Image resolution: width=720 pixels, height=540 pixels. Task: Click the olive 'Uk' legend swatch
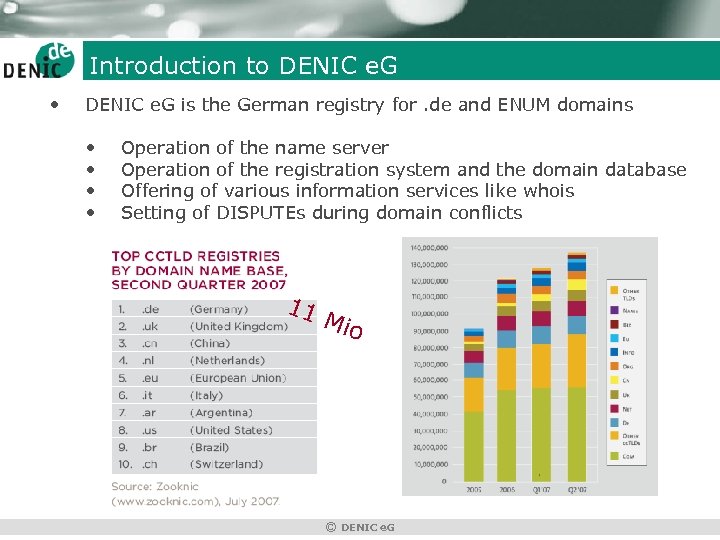pyautogui.click(x=614, y=394)
